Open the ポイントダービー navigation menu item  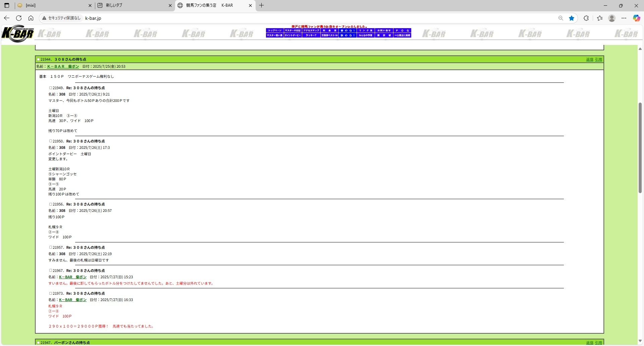293,35
